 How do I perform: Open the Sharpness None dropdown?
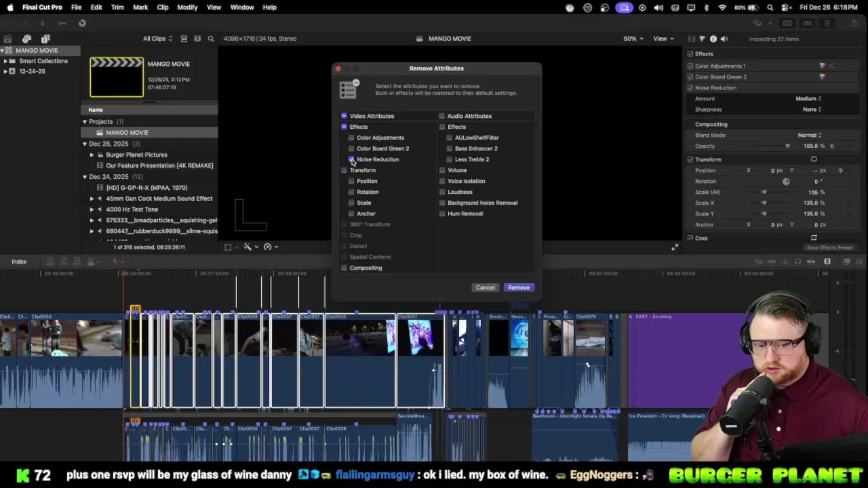coord(812,109)
